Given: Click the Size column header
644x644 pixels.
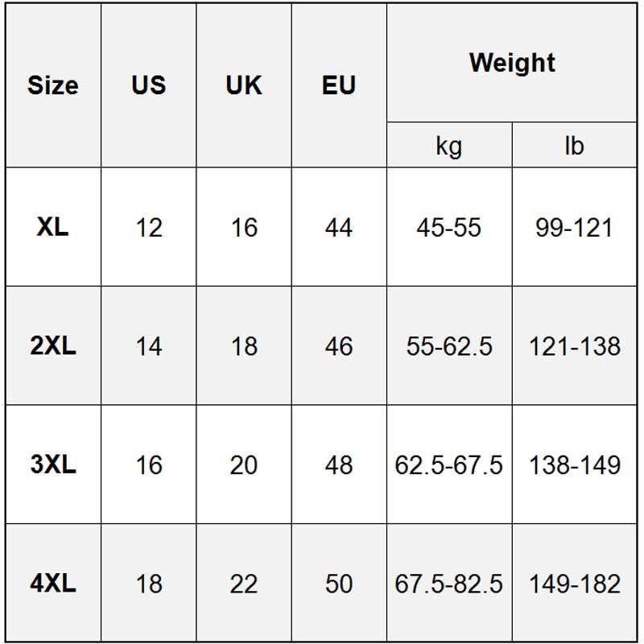Looking at the screenshot, I should click(x=53, y=85).
